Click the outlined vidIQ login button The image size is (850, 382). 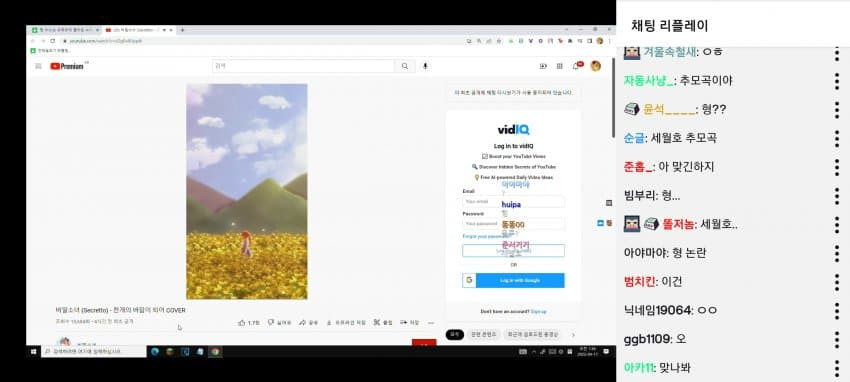(513, 251)
